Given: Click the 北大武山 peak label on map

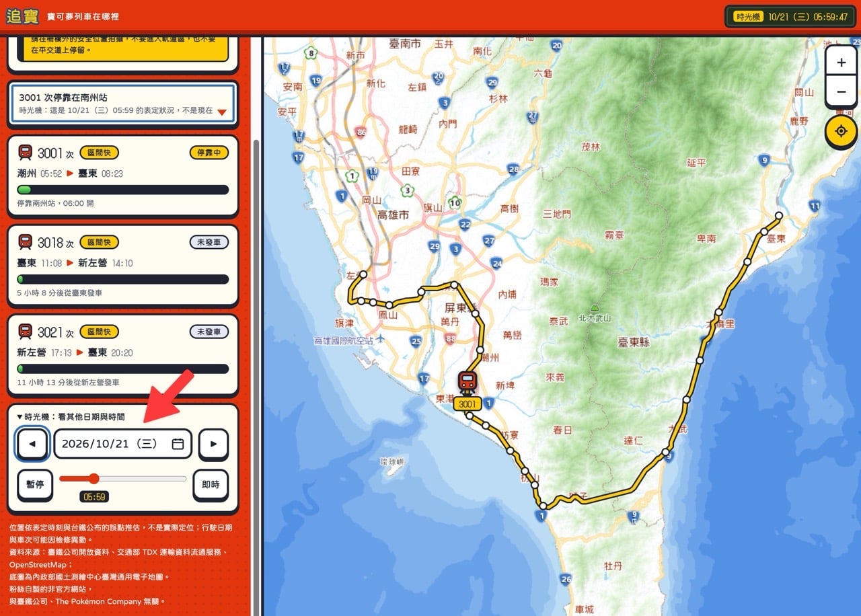Looking at the screenshot, I should 594,318.
